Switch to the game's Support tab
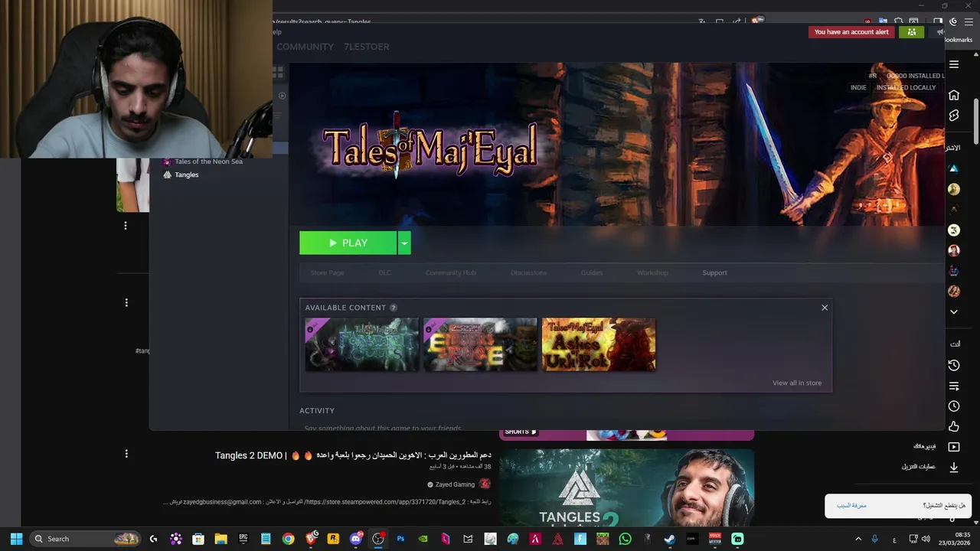The image size is (980, 551). [x=714, y=272]
